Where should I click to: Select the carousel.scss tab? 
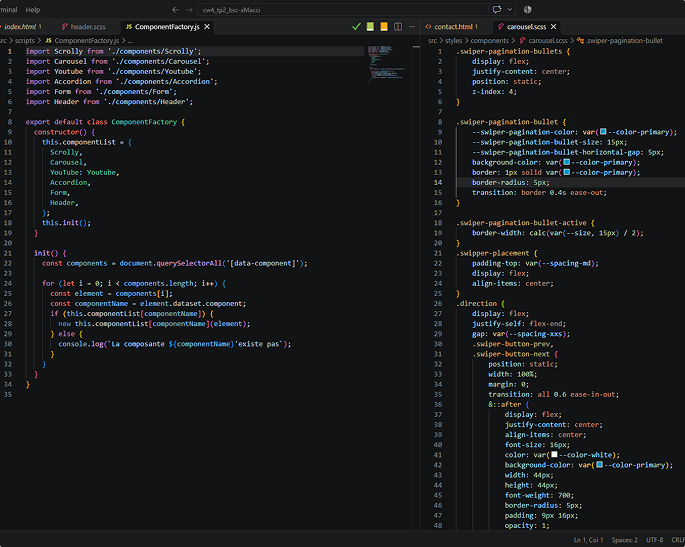pos(526,27)
